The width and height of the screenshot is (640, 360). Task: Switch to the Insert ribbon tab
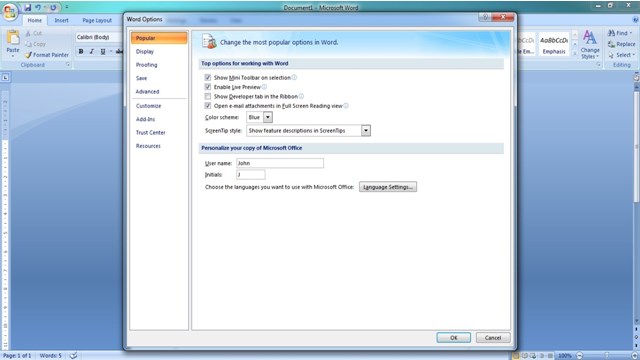pyautogui.click(x=61, y=20)
